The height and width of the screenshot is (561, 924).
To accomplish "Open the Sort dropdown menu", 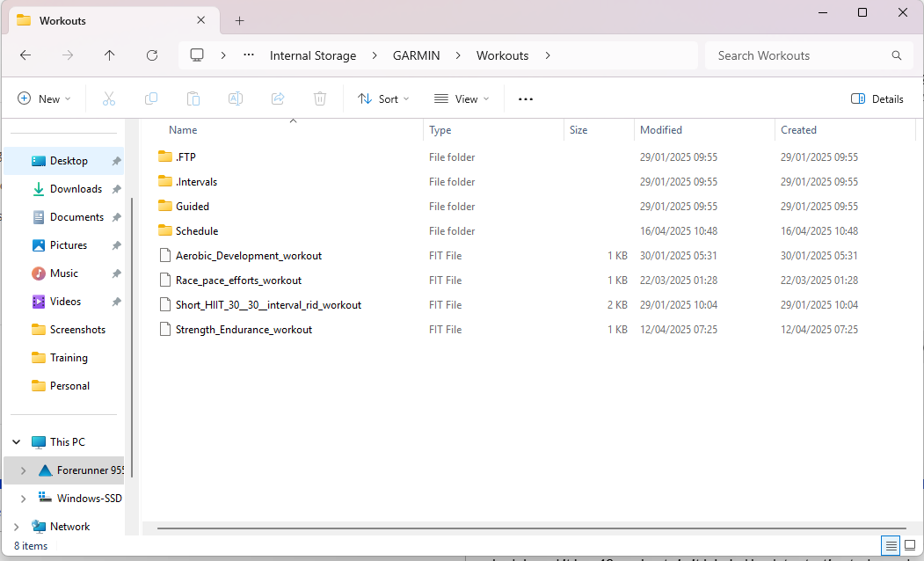I will [x=383, y=99].
